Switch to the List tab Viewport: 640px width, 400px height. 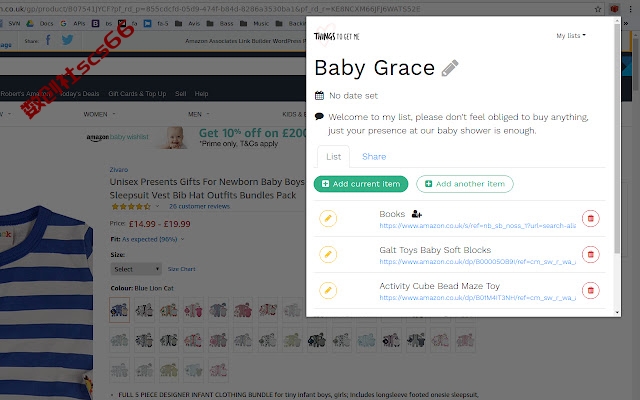(333, 157)
